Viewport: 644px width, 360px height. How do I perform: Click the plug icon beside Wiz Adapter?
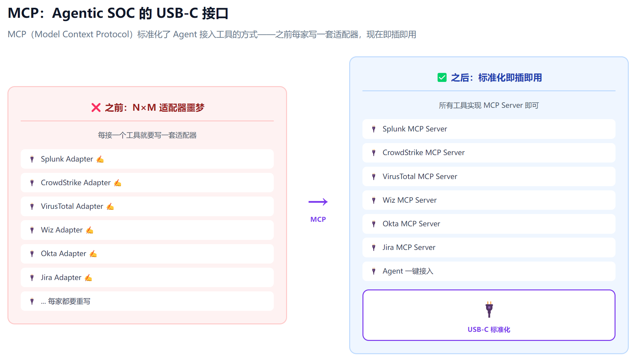pos(32,230)
